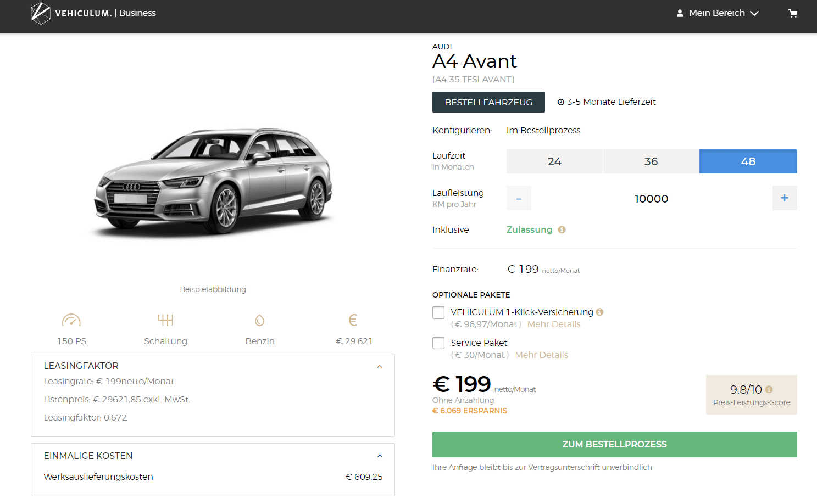Click the 'Beispielabbildung' caption

coord(213,289)
